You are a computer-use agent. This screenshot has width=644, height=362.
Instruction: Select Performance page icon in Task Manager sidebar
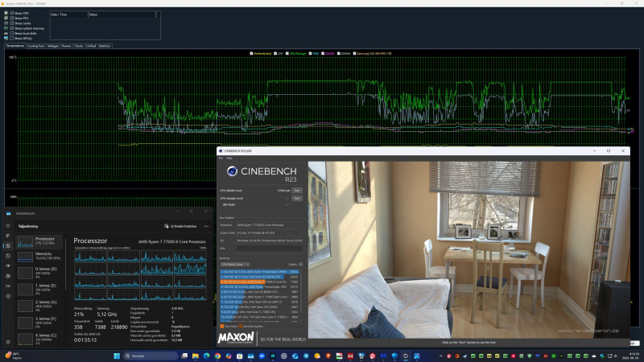click(8, 246)
